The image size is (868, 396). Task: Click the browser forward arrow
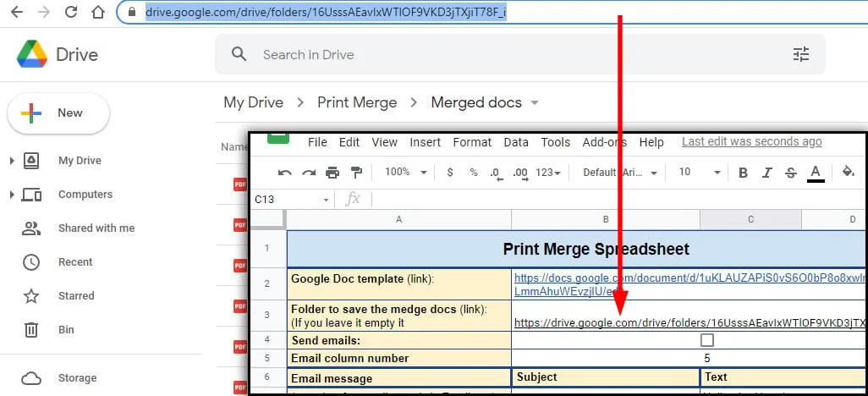[x=44, y=12]
